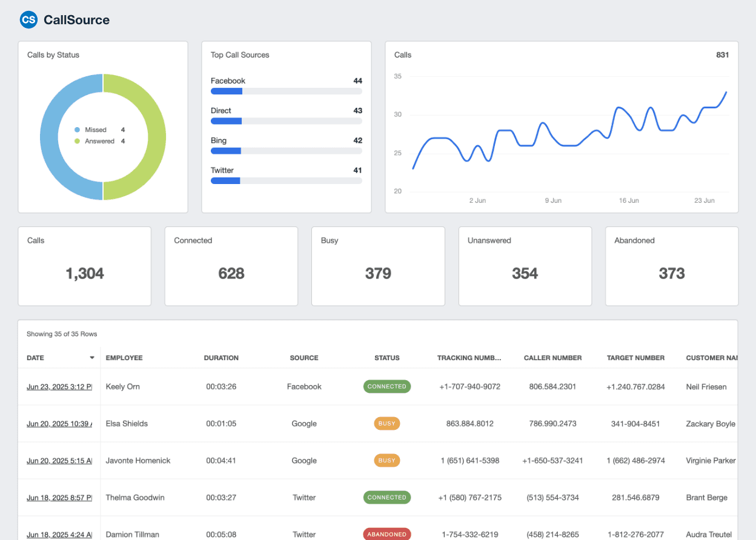756x540 pixels.
Task: Click the Facebook progress bar in Top Call Sources
Action: coord(286,91)
